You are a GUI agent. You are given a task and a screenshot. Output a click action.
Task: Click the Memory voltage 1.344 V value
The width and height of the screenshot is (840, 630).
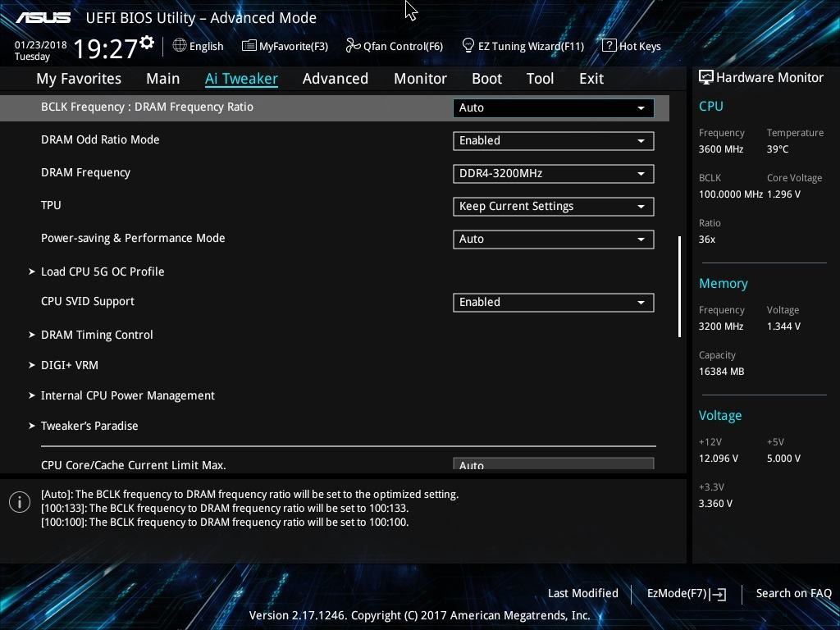point(783,326)
